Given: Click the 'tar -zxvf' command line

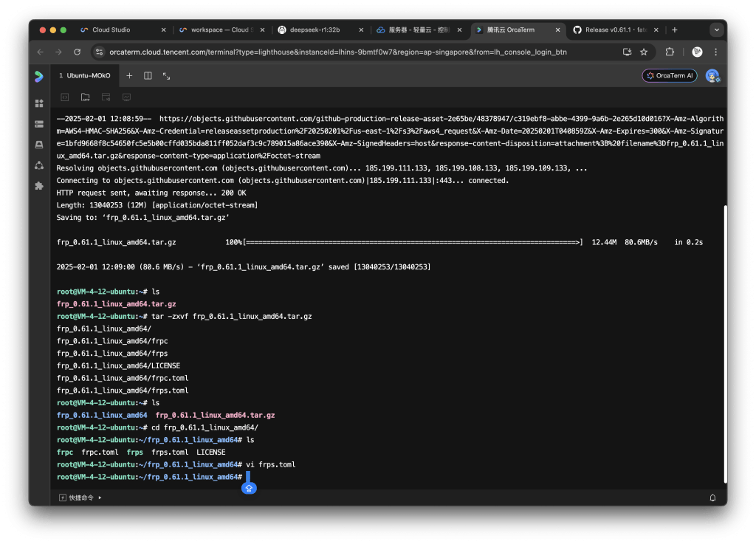Looking at the screenshot, I should point(231,317).
